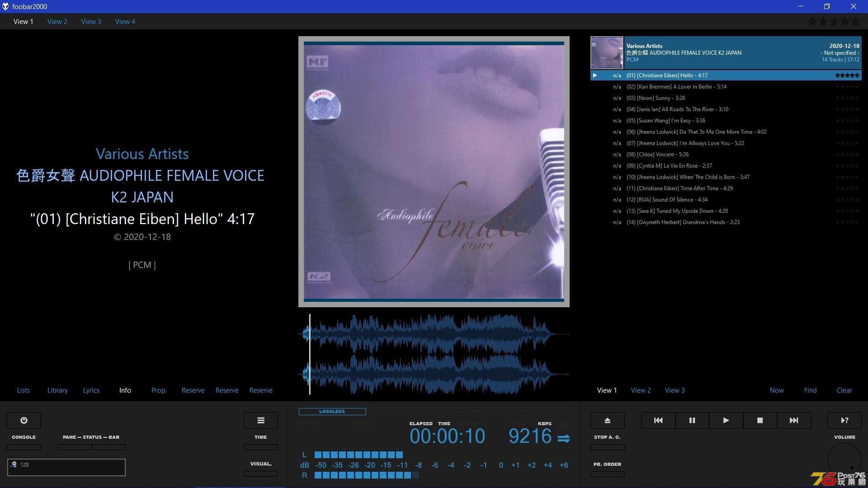Click the LOSSLESS indicator

click(332, 411)
